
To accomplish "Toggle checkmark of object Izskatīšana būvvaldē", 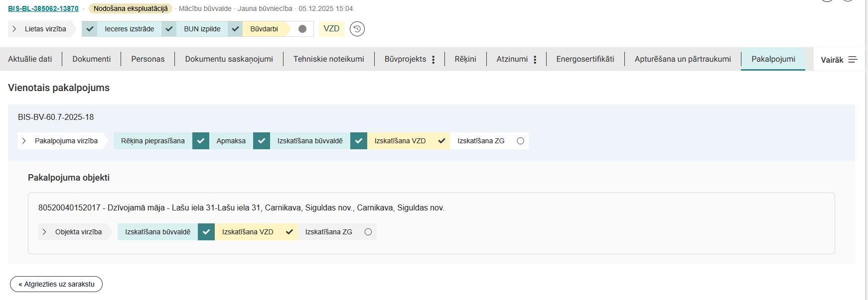I will point(206,232).
